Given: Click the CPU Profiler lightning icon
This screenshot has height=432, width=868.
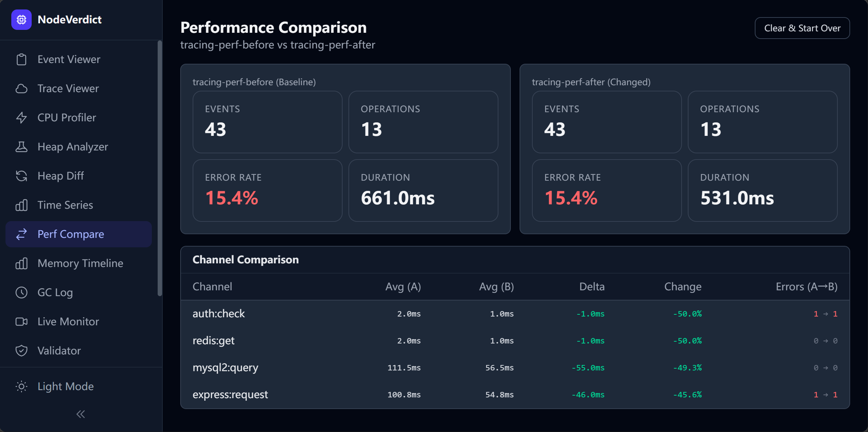Looking at the screenshot, I should (21, 118).
